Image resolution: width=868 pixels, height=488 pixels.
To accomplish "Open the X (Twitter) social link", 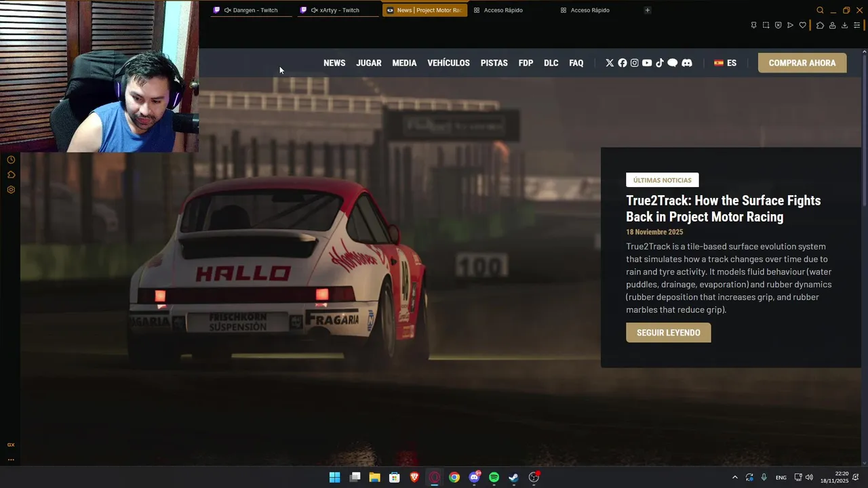I will [x=610, y=63].
